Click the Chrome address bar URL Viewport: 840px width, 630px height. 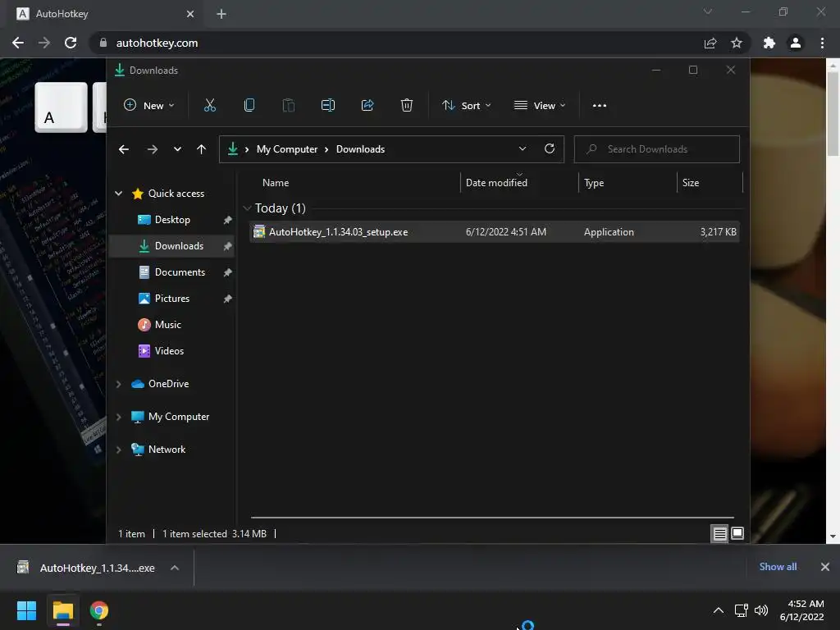tap(157, 43)
